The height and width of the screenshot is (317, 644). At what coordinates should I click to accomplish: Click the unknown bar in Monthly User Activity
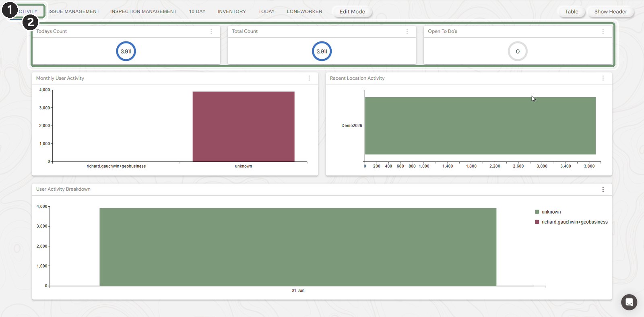click(x=244, y=127)
